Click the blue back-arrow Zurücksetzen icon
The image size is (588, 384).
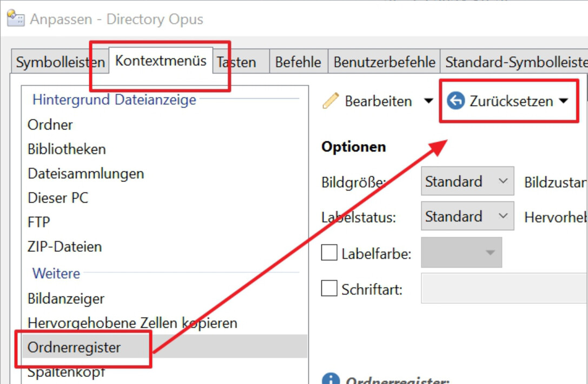click(x=456, y=101)
